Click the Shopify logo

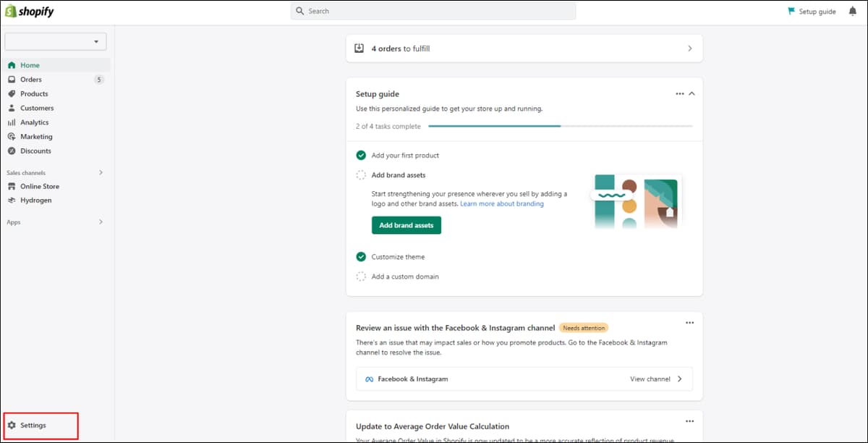(30, 12)
